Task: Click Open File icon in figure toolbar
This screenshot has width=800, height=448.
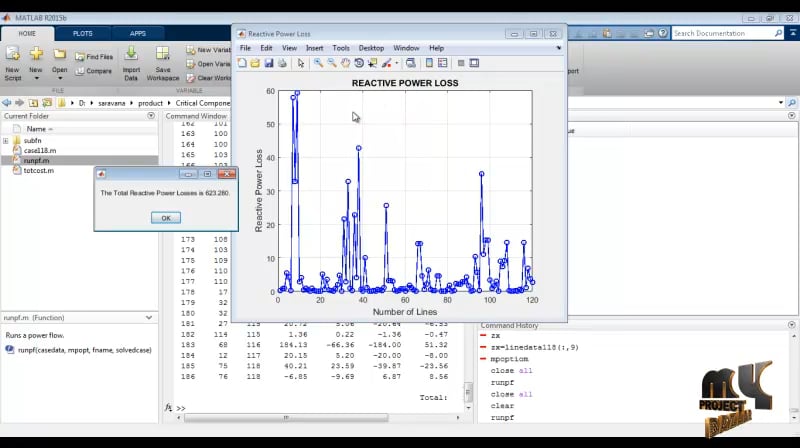Action: (255, 63)
